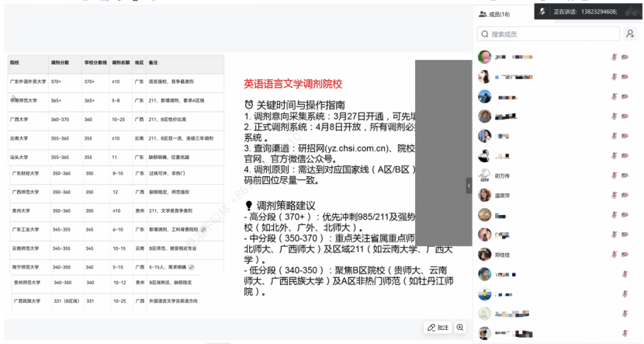Click muted mic icon in speaking indicator
The width and height of the screenshot is (644, 344).
[x=543, y=12]
